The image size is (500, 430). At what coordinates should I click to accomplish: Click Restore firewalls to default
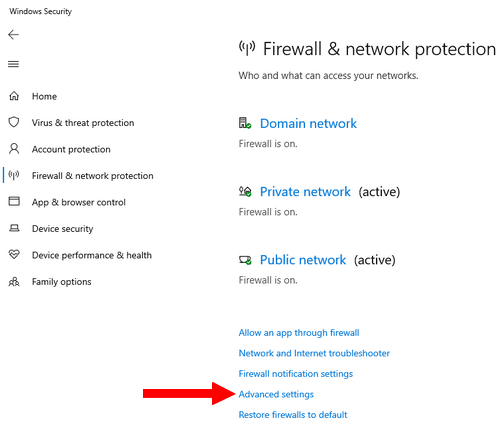point(293,415)
